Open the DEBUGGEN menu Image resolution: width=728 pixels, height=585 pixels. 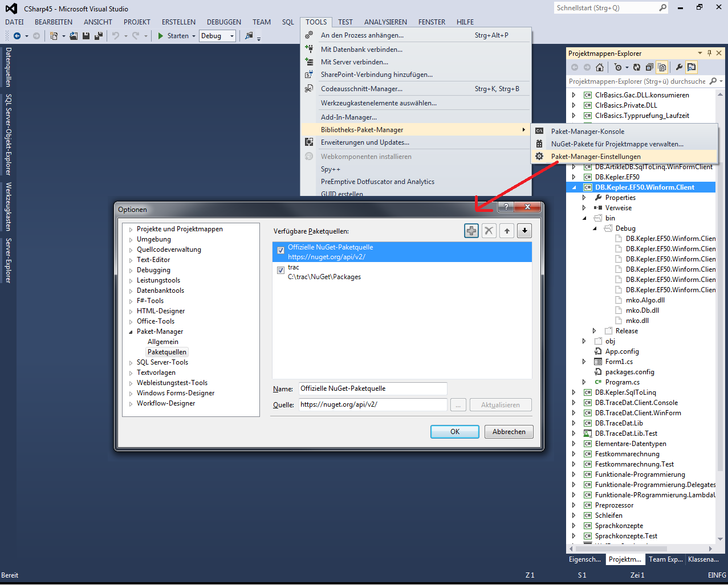224,22
